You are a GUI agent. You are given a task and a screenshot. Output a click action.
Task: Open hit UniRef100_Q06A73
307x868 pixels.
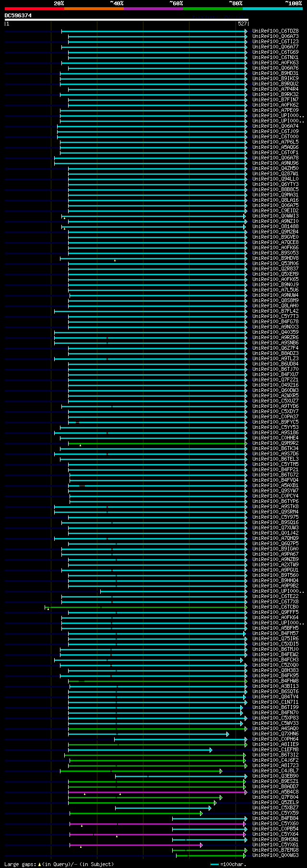(275, 36)
